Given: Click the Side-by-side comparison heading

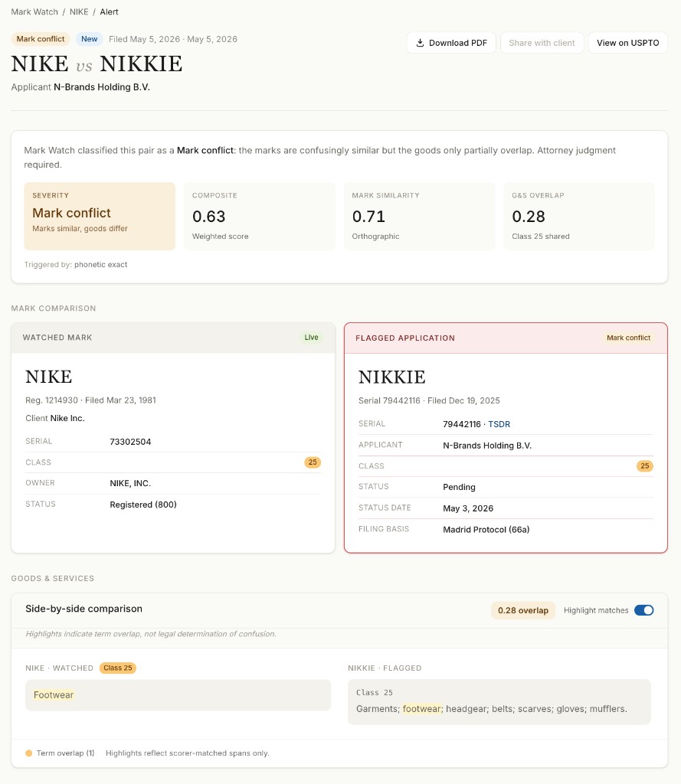Looking at the screenshot, I should point(84,609).
